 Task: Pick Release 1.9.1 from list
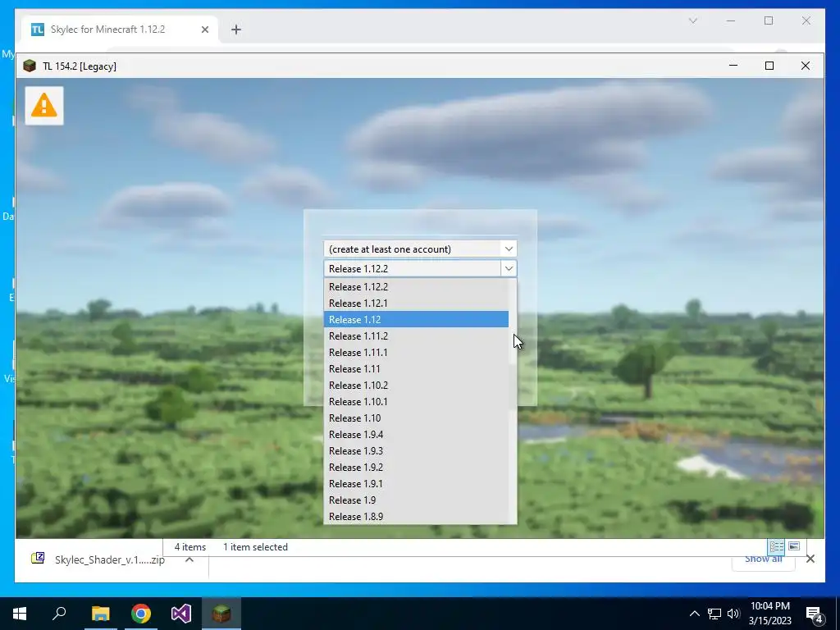(416, 484)
